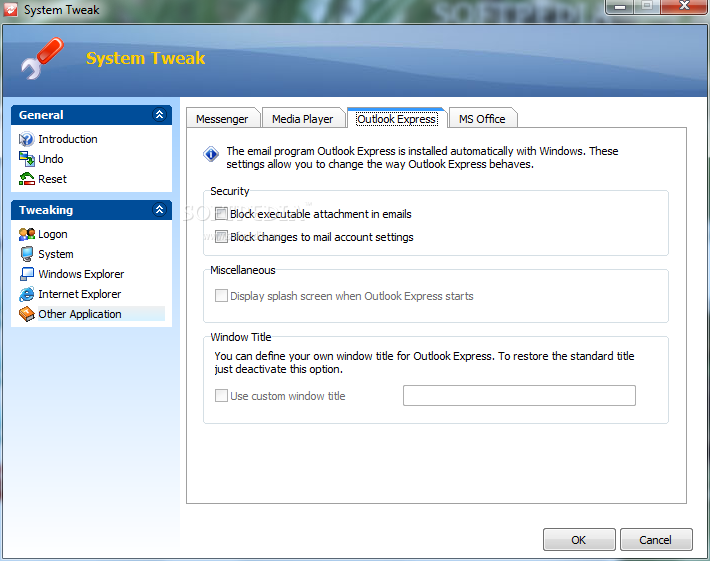This screenshot has height=561, width=710.
Task: Collapse the Tweaking panel chevron
Action: pyautogui.click(x=159, y=210)
